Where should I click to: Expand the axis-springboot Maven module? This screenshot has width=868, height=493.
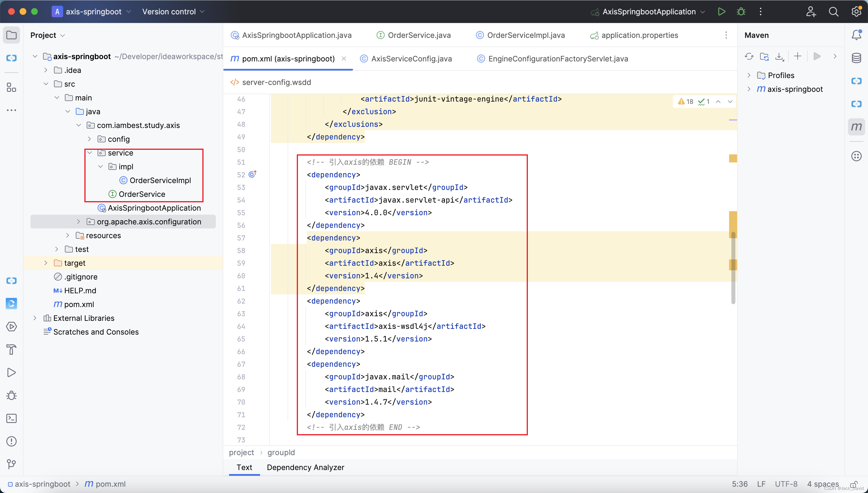point(749,89)
